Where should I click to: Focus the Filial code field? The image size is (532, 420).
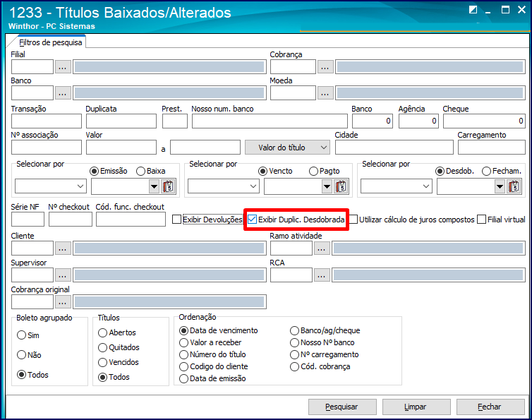[32, 67]
